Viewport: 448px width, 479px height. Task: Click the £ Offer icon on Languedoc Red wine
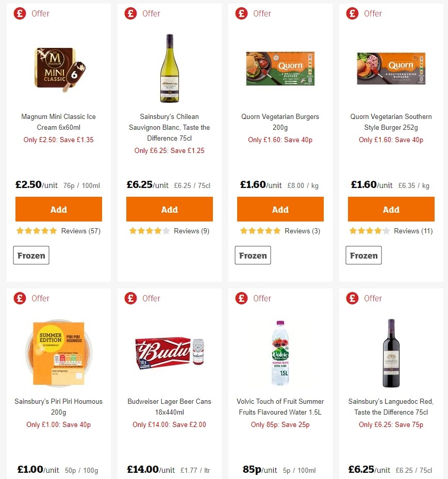tap(352, 298)
